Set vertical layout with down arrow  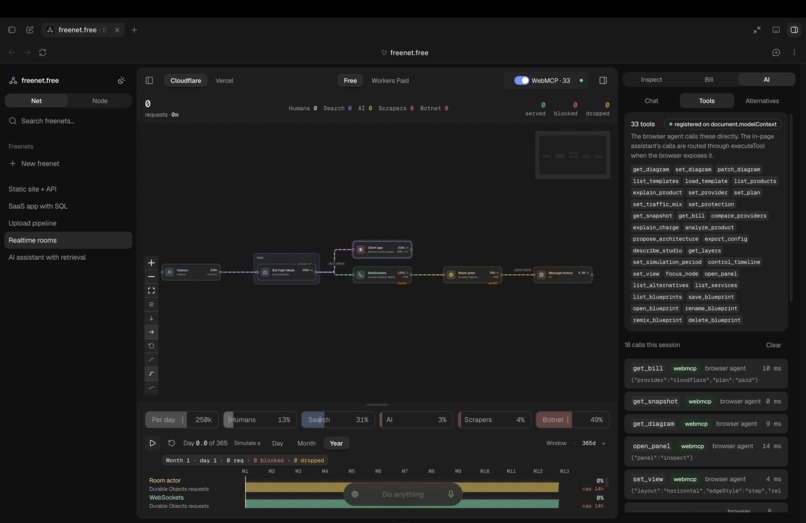151,318
